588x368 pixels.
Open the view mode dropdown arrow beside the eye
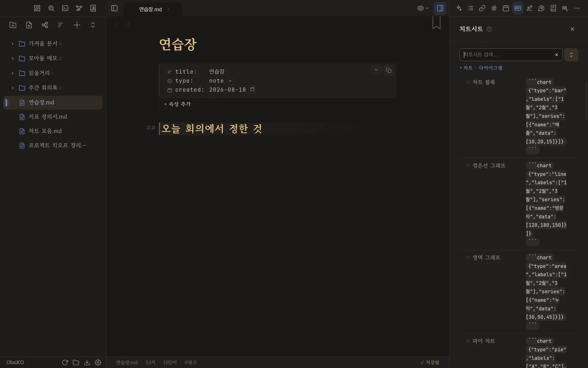[427, 8]
